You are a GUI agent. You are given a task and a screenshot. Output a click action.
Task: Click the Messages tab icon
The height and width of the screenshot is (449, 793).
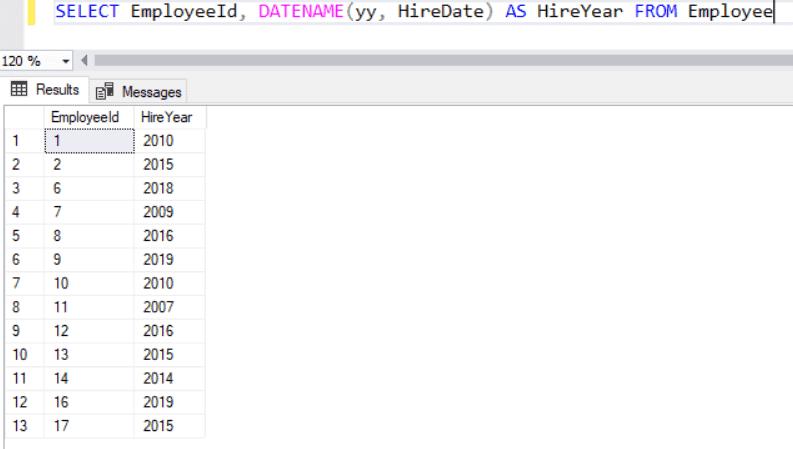(105, 92)
